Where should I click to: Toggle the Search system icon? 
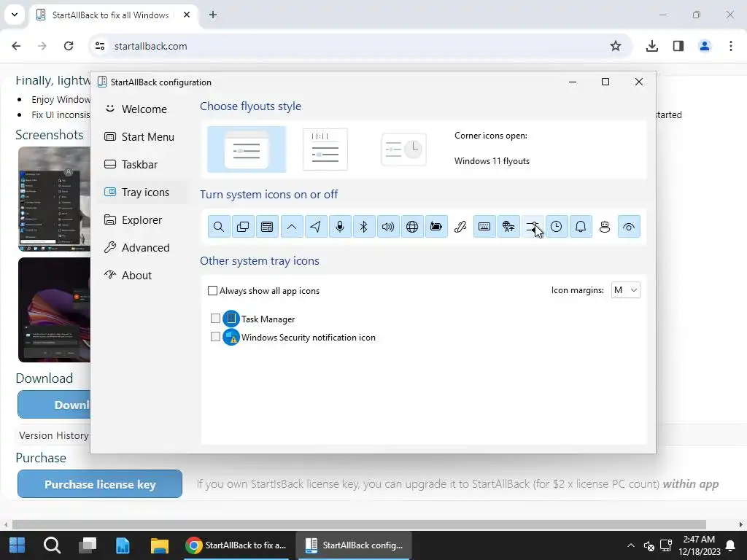(219, 227)
